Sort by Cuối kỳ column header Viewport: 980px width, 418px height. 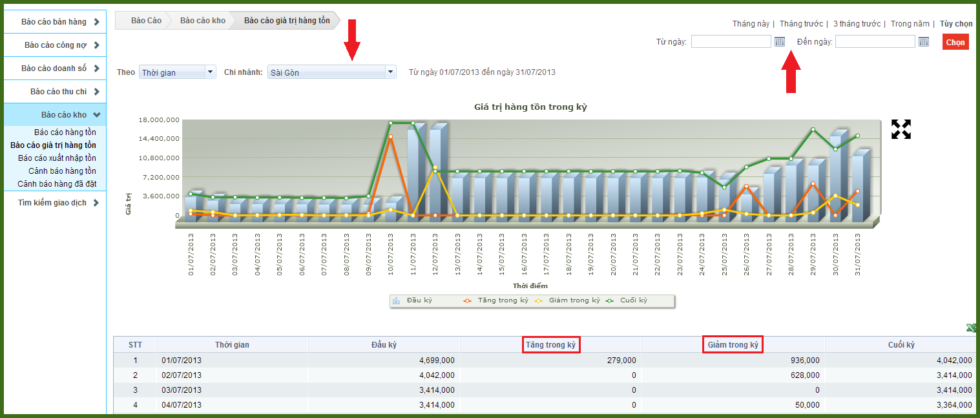tap(901, 344)
